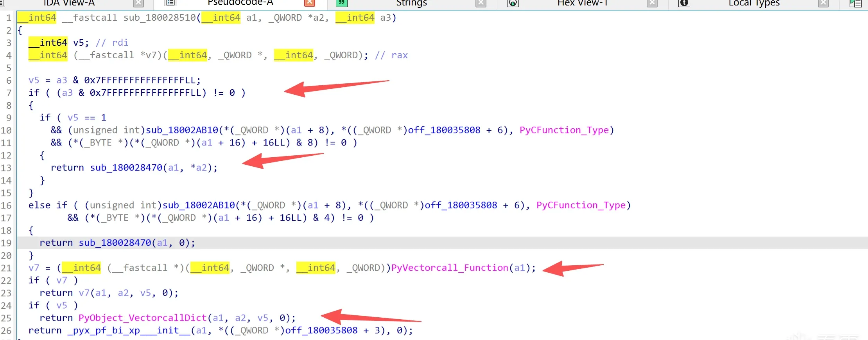Select the Pseudocode-A tab

point(240,3)
